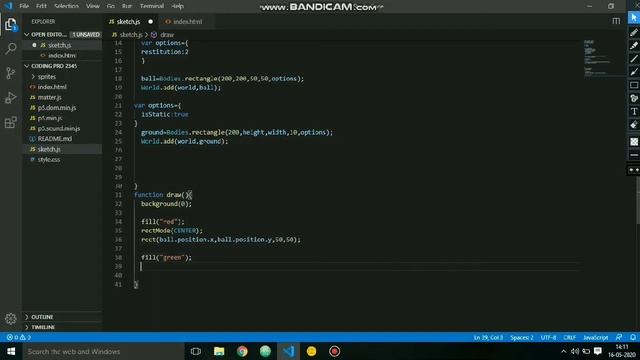Viewport: 640px width, 360px height.
Task: Open the Search view in activity bar
Action: [x=11, y=49]
